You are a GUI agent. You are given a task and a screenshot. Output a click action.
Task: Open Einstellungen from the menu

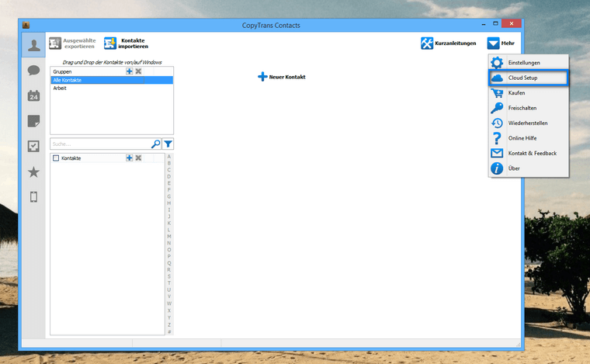(529, 63)
